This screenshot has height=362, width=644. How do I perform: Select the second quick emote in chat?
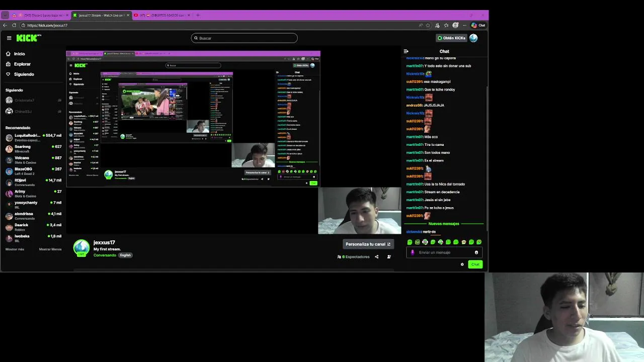click(x=417, y=242)
